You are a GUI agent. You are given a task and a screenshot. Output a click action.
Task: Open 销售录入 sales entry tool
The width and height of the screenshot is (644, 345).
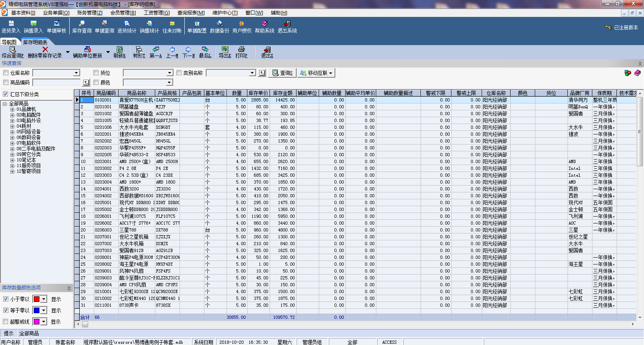33,27
